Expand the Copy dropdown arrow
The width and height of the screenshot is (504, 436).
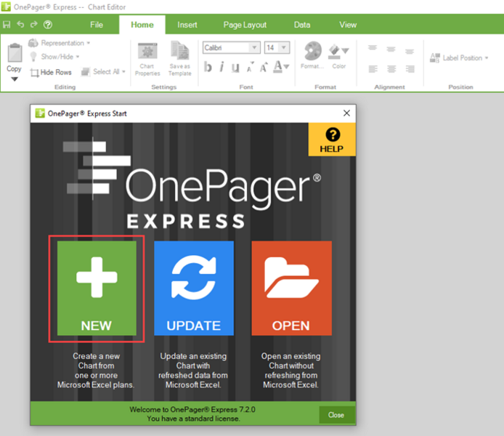tap(14, 79)
